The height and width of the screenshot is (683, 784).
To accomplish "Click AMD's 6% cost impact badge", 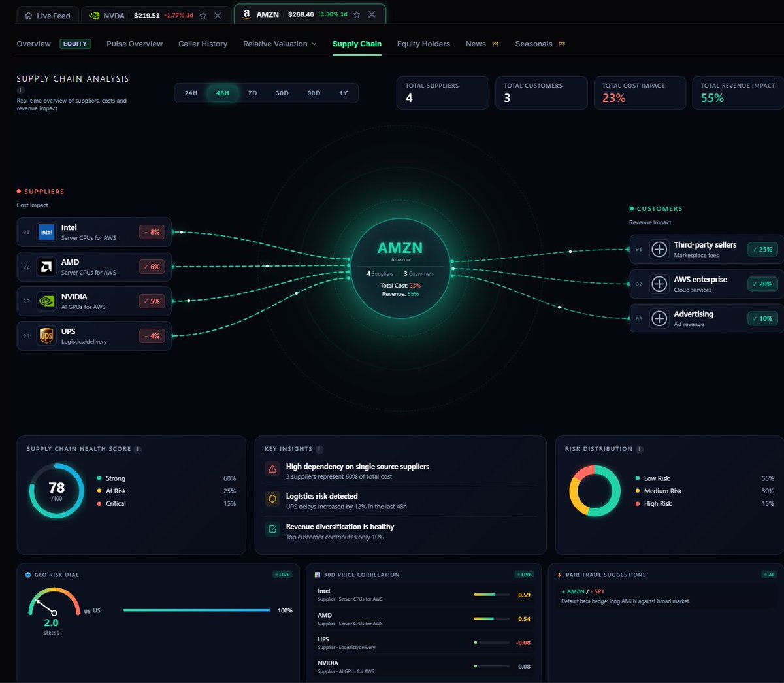I will (x=152, y=267).
